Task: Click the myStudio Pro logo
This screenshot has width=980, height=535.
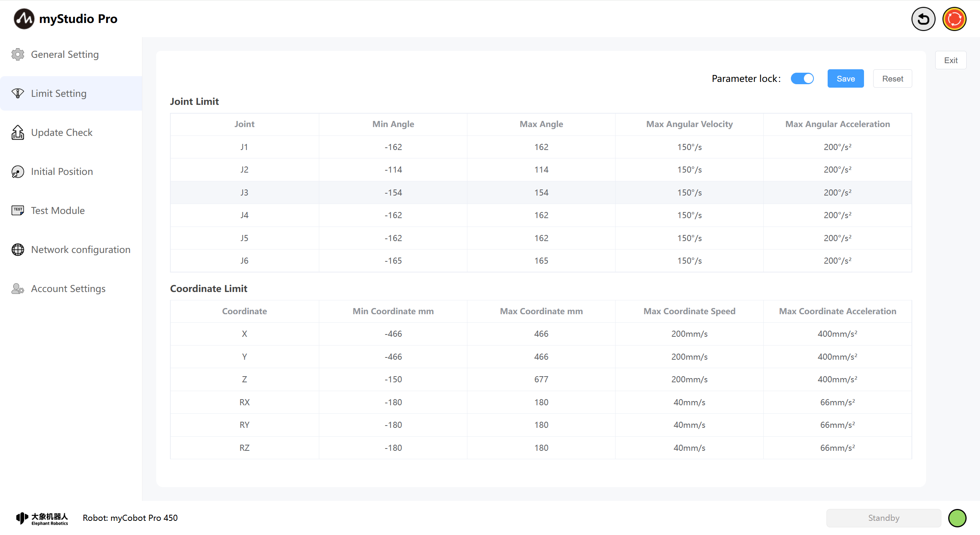Action: click(x=24, y=19)
